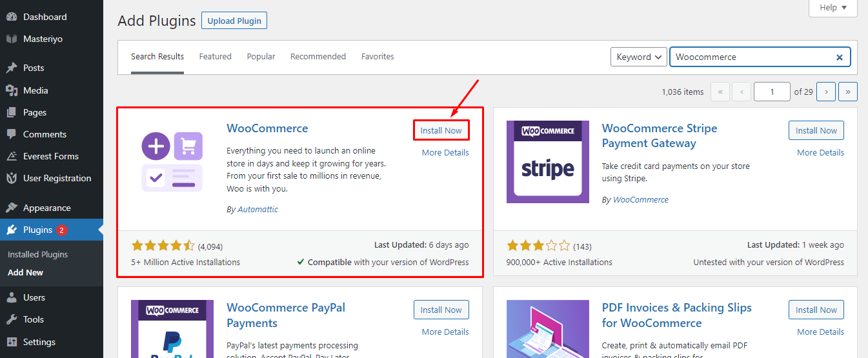This screenshot has width=868, height=358.
Task: Open Installed Plugins submenu item
Action: [37, 254]
